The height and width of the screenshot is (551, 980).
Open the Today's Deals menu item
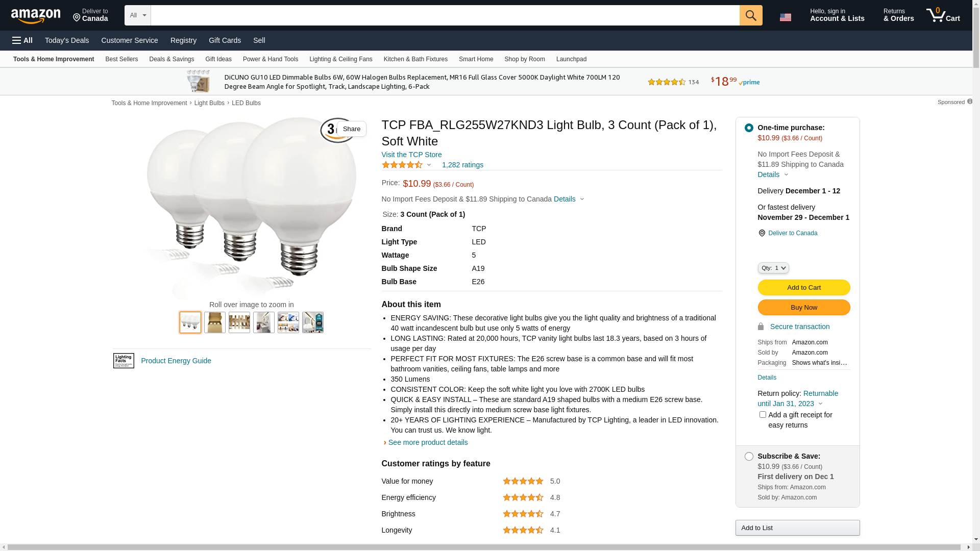(67, 40)
